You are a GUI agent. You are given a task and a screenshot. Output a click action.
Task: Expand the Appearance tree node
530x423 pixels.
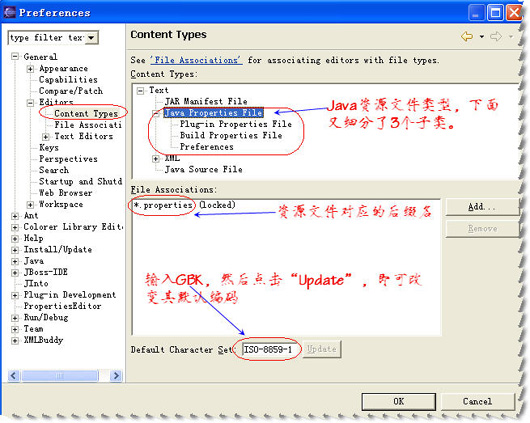[30, 69]
